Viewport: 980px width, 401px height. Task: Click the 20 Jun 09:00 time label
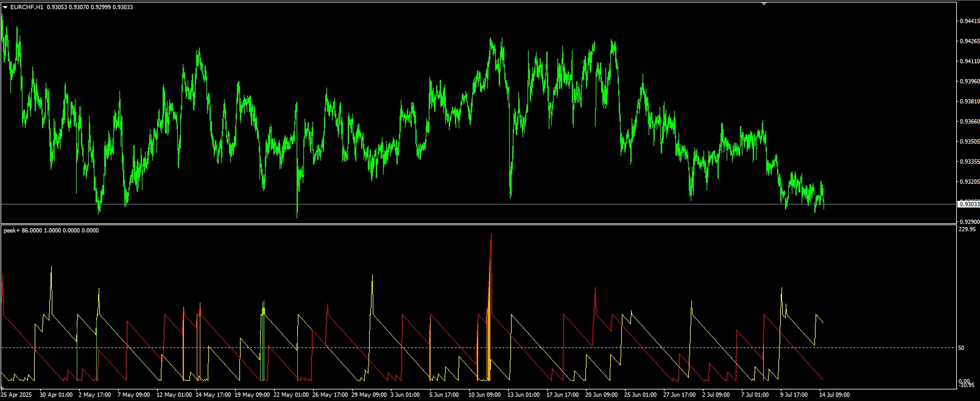point(602,395)
